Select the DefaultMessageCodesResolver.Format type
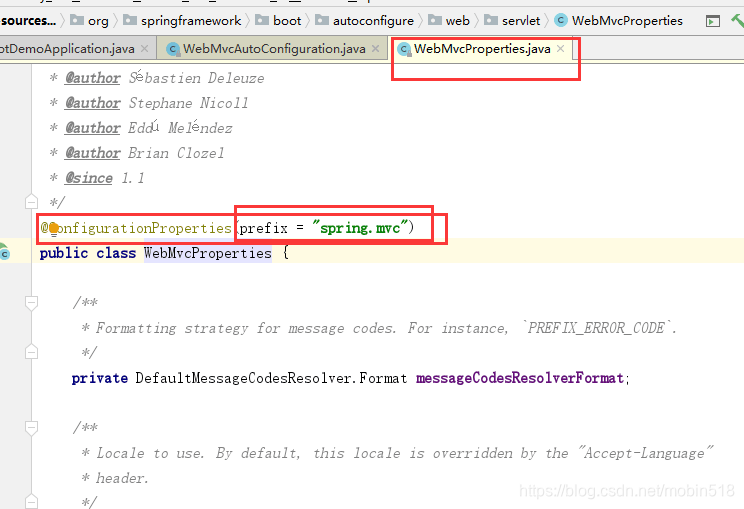The width and height of the screenshot is (744, 509). tap(271, 378)
